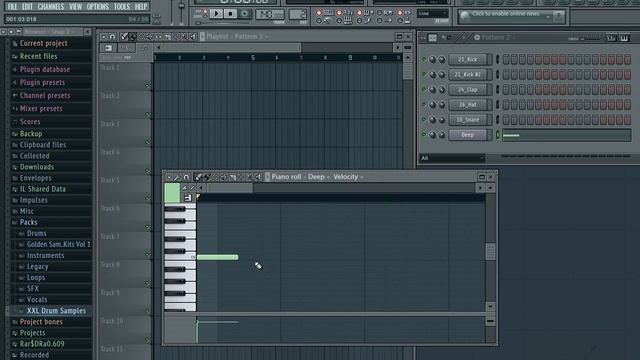Viewport: 640px width, 360px height.
Task: Open the TOOLS menu
Action: point(122,7)
